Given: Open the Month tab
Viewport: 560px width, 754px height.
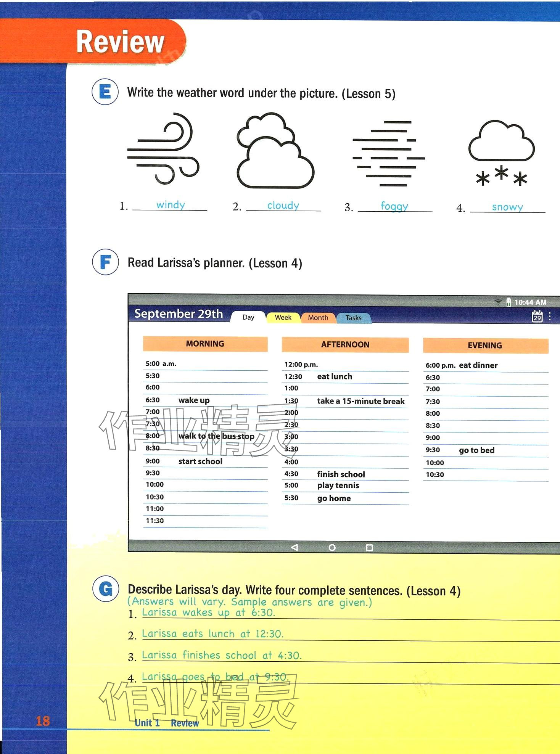Looking at the screenshot, I should [318, 318].
